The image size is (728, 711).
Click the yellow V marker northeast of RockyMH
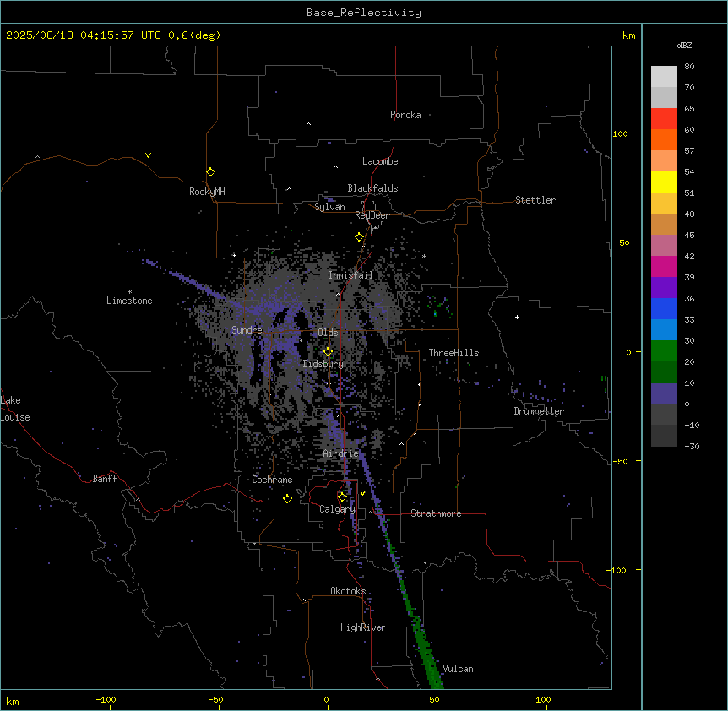coord(148,155)
